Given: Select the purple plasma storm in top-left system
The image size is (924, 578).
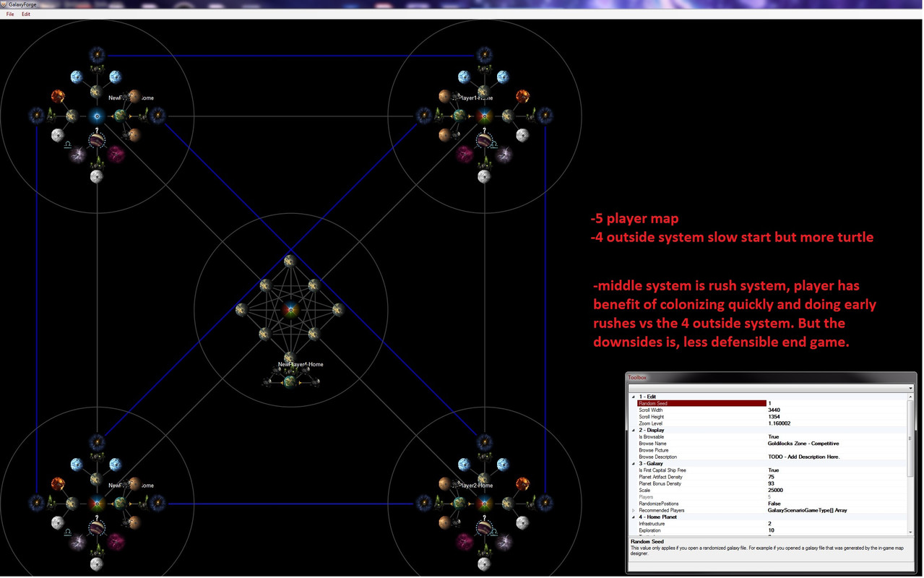Looking at the screenshot, I should (78, 155).
